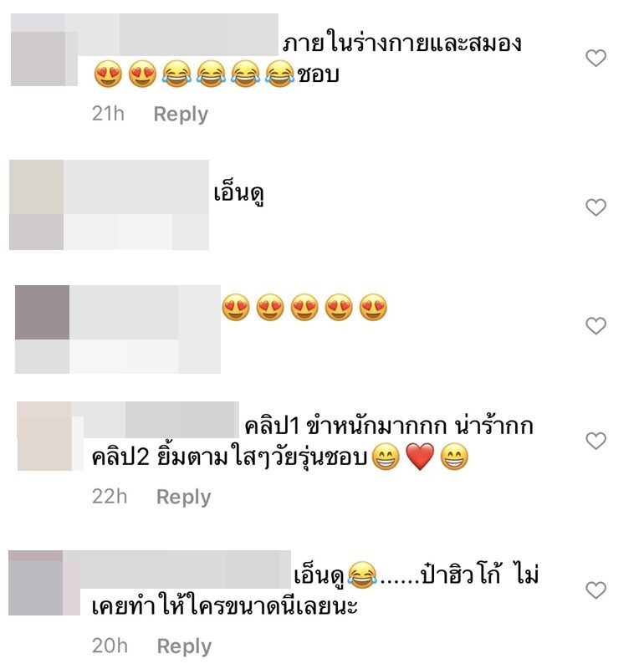Open blurred username before คลิป1 text
644x669 pixels.
[x=161, y=420]
